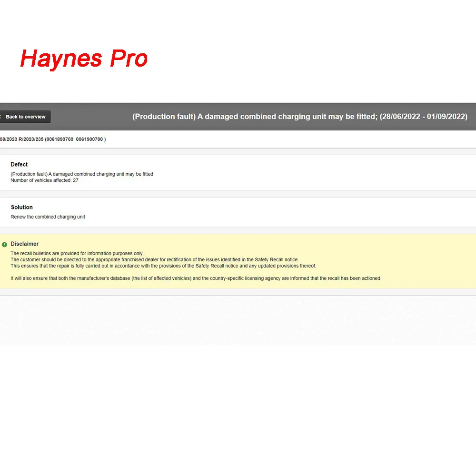Select the Defect heading
476x476 pixels.
pyautogui.click(x=19, y=165)
